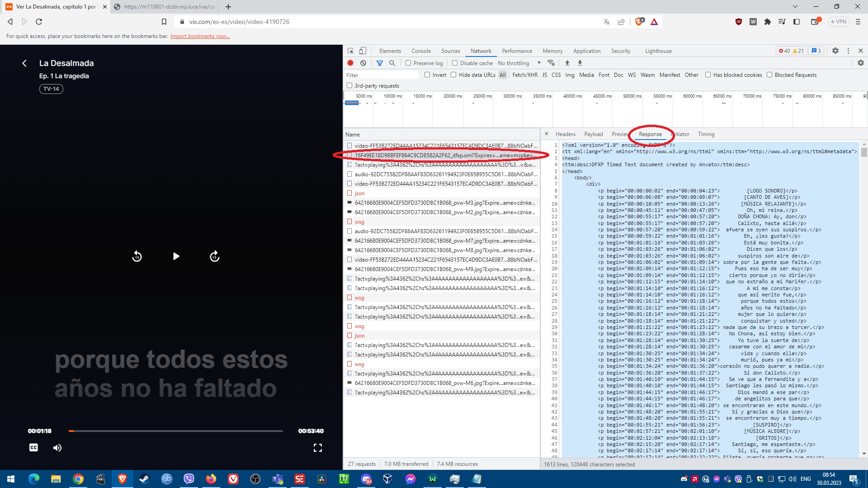Toggle device toolbar icon in DevTools
The height and width of the screenshot is (488, 868).
[x=363, y=51]
